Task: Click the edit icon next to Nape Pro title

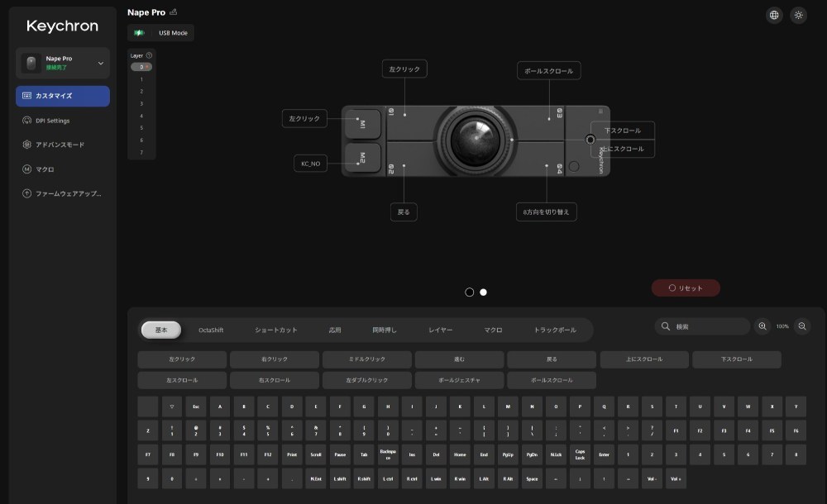Action: click(173, 12)
